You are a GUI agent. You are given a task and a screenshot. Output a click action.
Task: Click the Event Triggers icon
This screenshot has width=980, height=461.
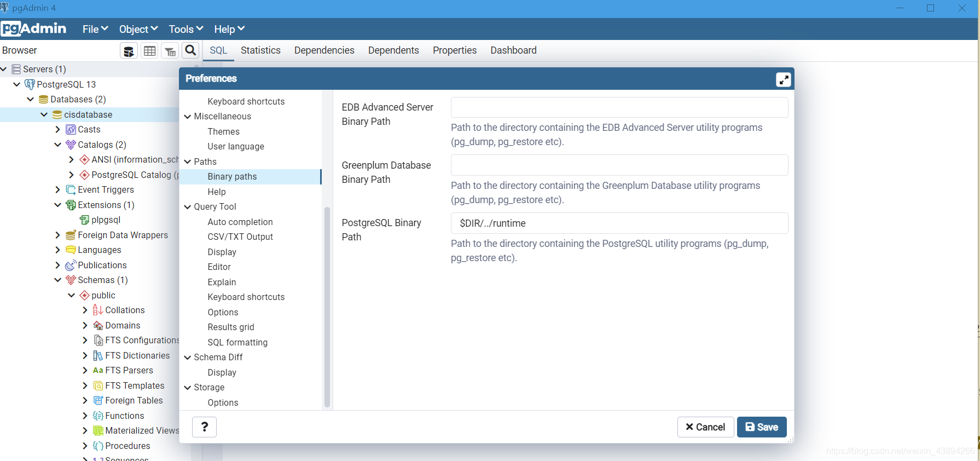[71, 190]
